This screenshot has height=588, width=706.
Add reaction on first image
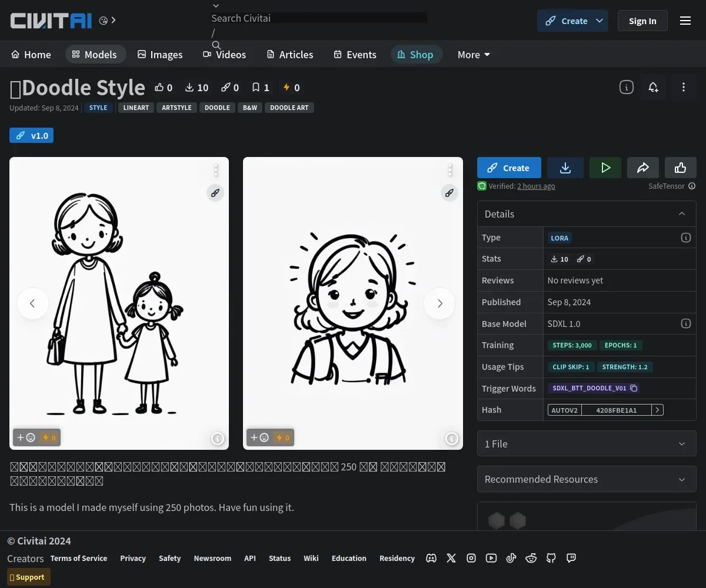(x=26, y=437)
